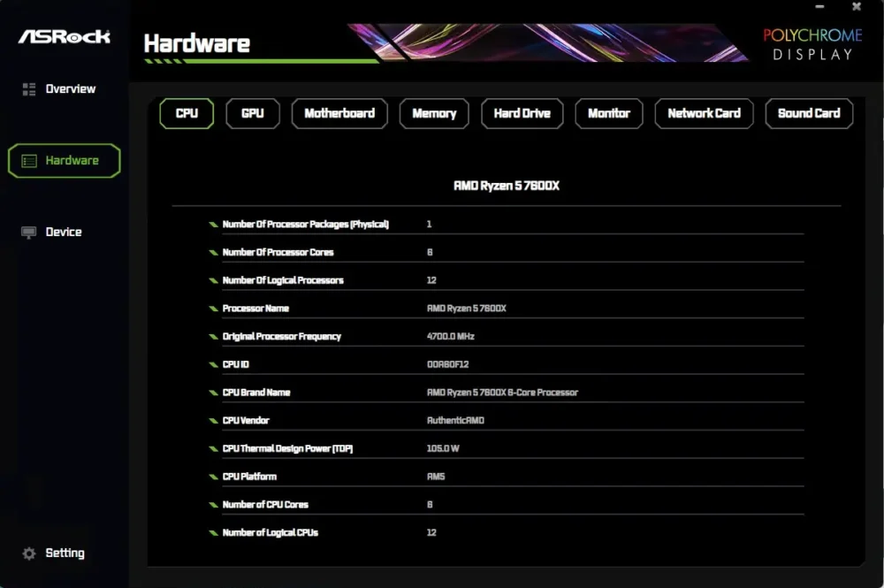Switch to the Motherboard tab

coord(339,113)
